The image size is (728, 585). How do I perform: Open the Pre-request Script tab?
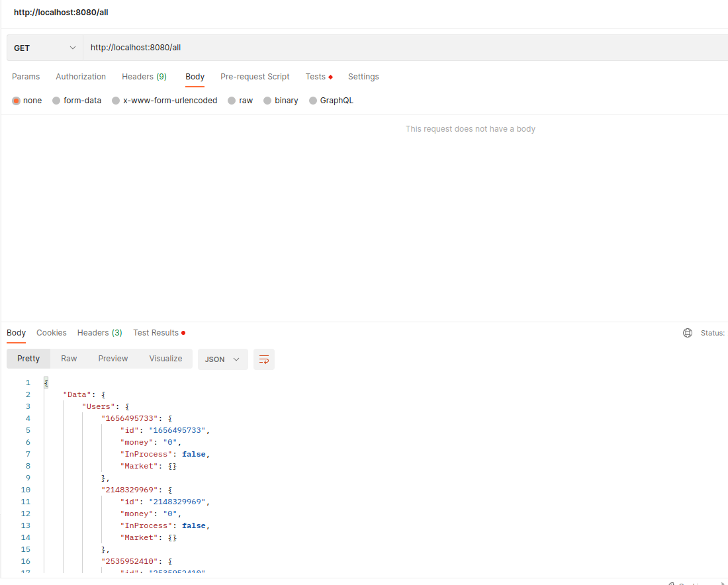(255, 77)
